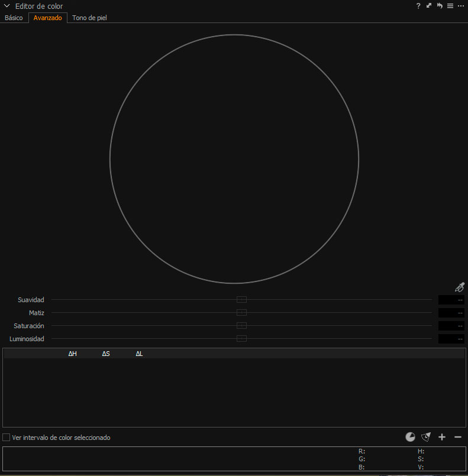Click the reset adjustments undo arrow icon
Screen dimensions: 468x476
pos(440,6)
